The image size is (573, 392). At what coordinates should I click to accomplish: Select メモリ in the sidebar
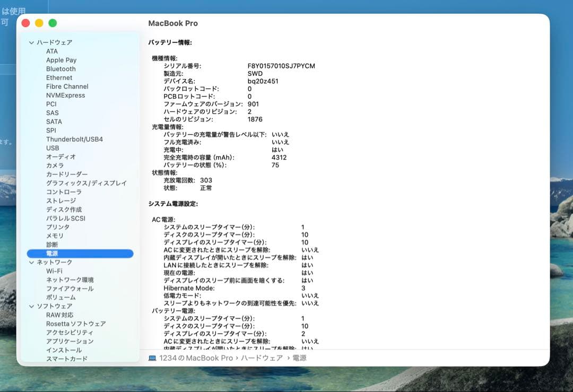tap(55, 236)
